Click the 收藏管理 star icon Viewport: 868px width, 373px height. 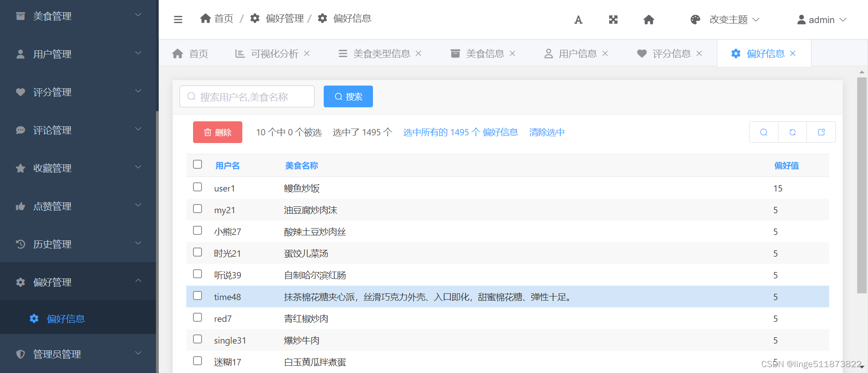tap(20, 168)
